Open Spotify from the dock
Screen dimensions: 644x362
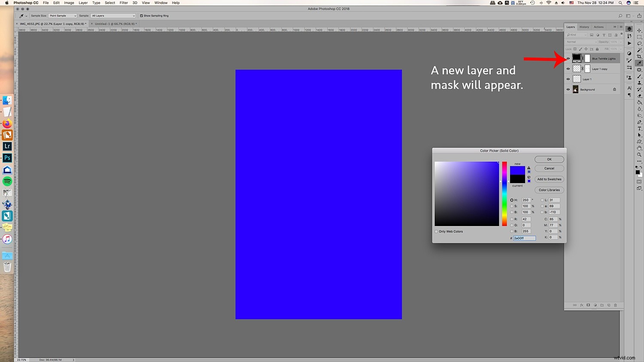click(7, 181)
